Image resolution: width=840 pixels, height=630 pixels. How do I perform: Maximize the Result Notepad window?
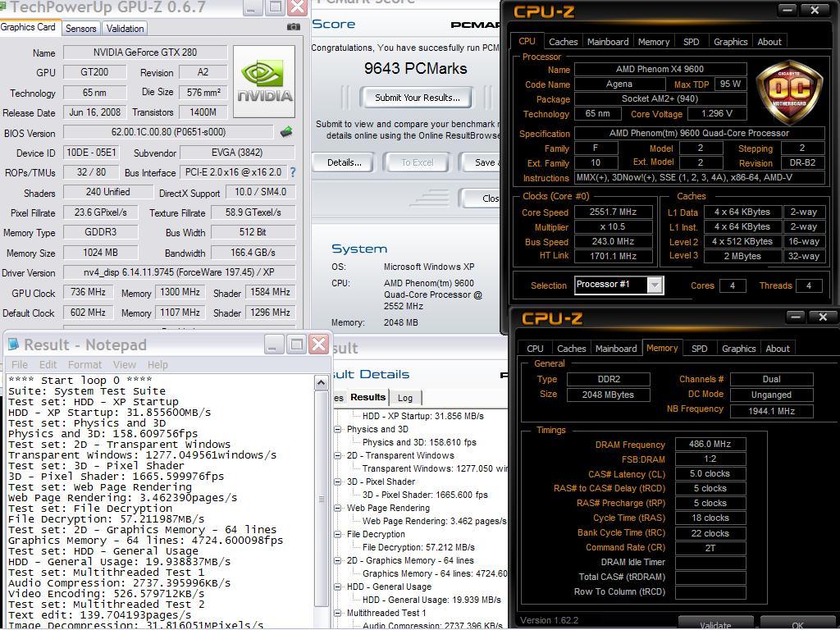point(295,345)
